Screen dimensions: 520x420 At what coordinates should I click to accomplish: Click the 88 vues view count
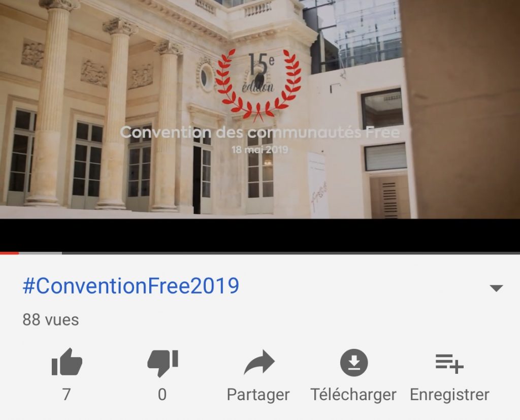coord(51,320)
